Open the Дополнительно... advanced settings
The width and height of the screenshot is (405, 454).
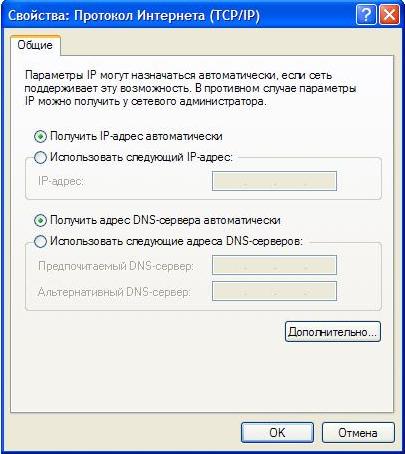click(333, 332)
